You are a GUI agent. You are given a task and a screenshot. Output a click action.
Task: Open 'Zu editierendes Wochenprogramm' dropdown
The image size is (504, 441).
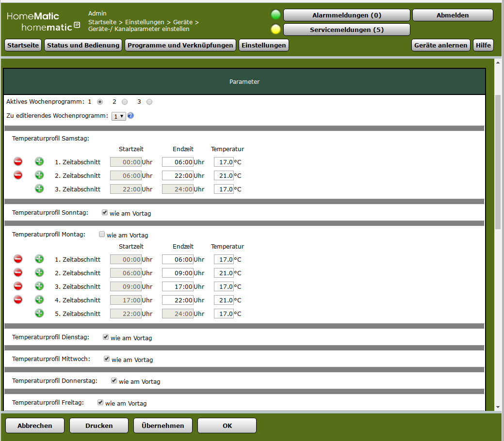tap(119, 116)
